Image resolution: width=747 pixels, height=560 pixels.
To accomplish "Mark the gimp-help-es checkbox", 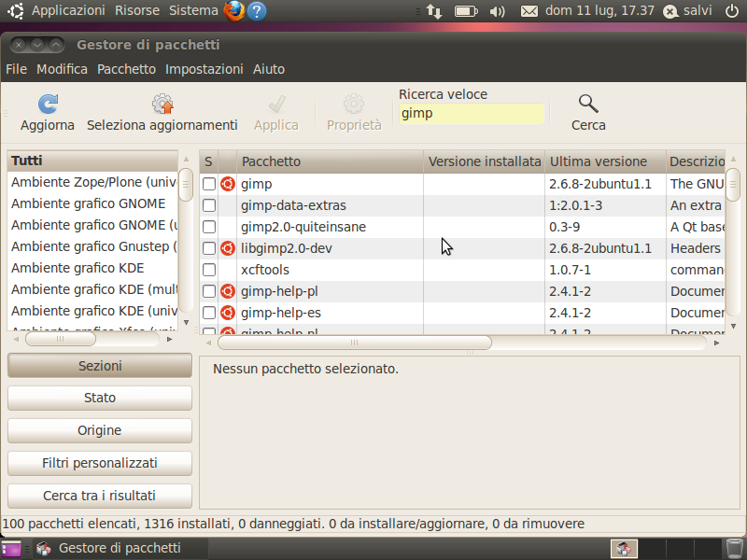I will point(209,313).
